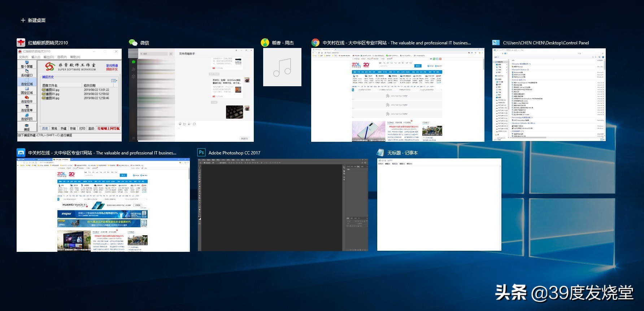Click the vertical scrollbar in the Chrome ZOL window
Viewport: 644px width, 311px height.
[483, 99]
